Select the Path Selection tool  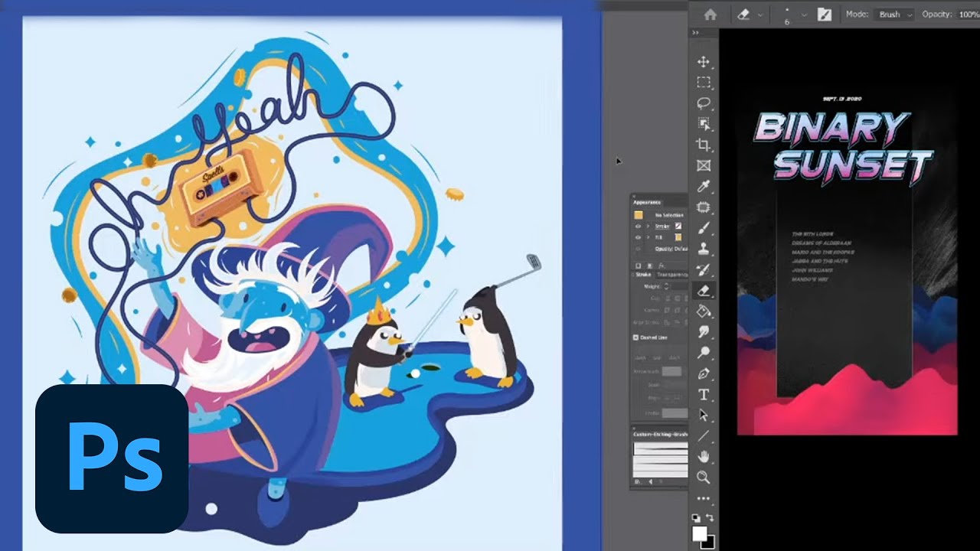[x=704, y=415]
